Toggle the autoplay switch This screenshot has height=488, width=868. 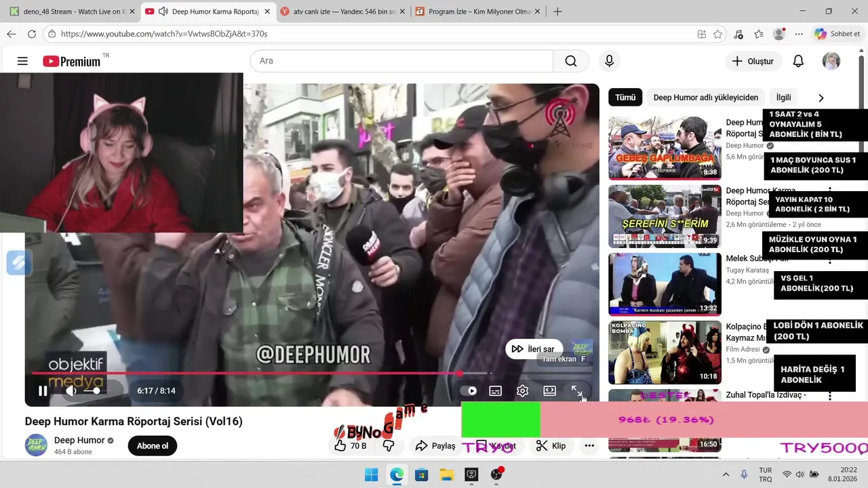469,390
